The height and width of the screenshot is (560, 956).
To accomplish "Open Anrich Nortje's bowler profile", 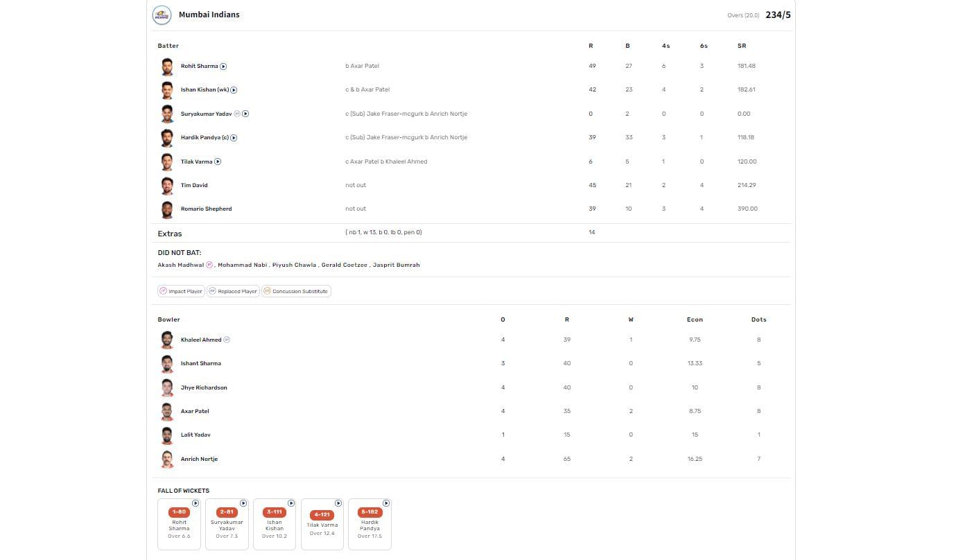I will point(199,459).
